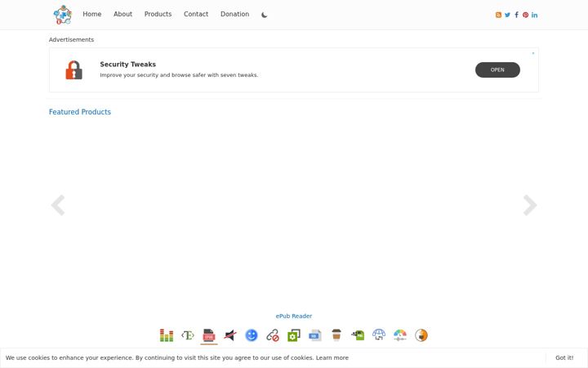Viewport: 588px width, 368px height.
Task: Select the blue document file product icon
Action: click(x=315, y=335)
